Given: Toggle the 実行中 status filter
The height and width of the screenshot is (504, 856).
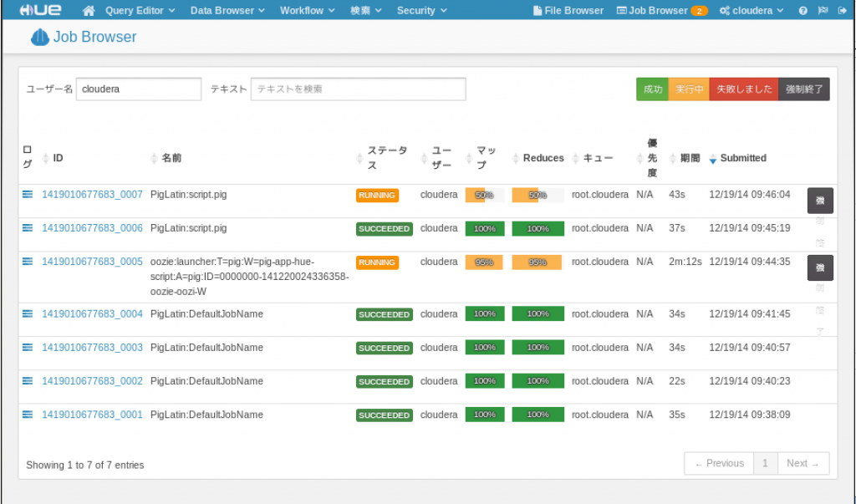Looking at the screenshot, I should 689,89.
